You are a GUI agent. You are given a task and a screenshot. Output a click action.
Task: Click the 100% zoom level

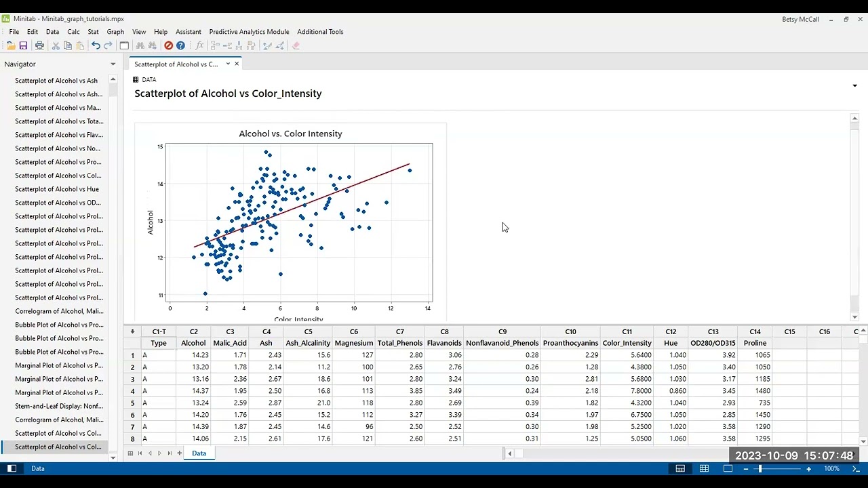click(831, 468)
